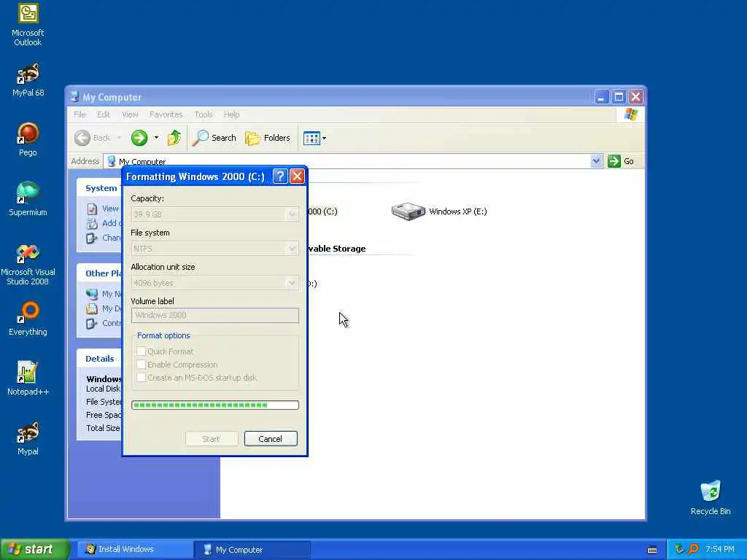747x560 pixels.
Task: Select the Microsoft Visual Studio 2008 shortcut
Action: pyautogui.click(x=28, y=265)
